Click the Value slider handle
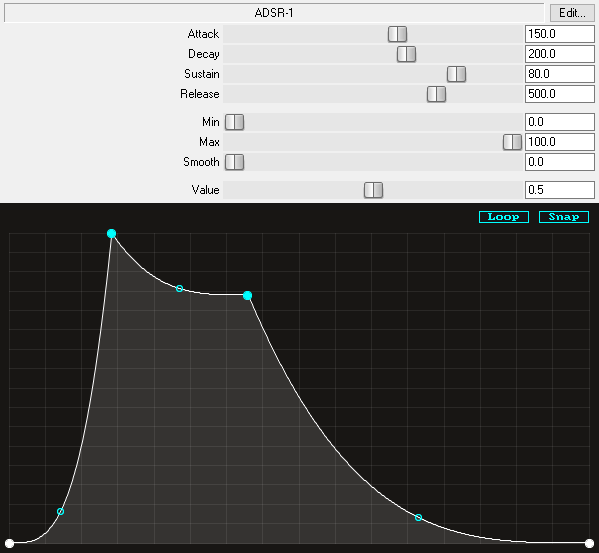Viewport: 599px width, 553px height. [x=373, y=190]
